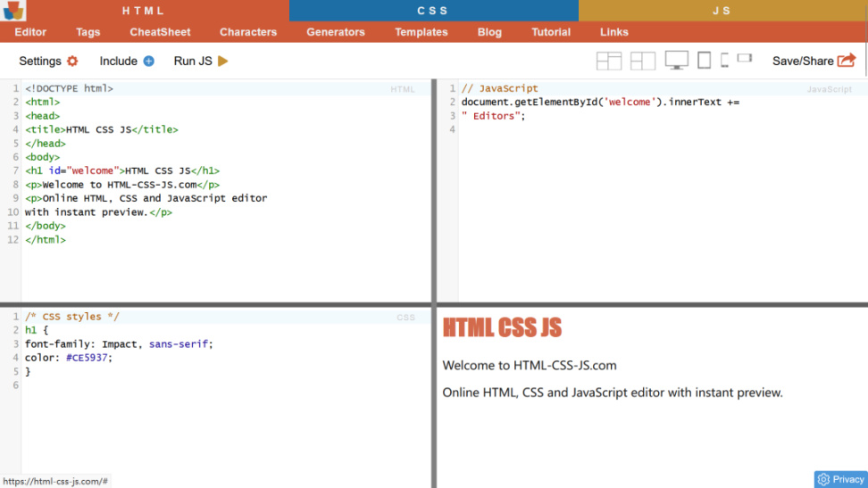This screenshot has height=488, width=868.
Task: Open Links menu item
Action: pos(613,32)
